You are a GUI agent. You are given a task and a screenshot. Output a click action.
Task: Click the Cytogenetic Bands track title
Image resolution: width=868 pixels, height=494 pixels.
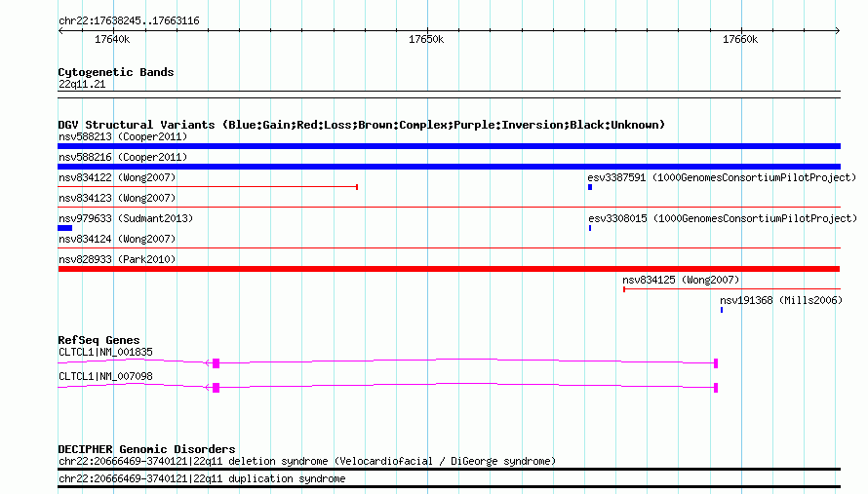click(116, 72)
